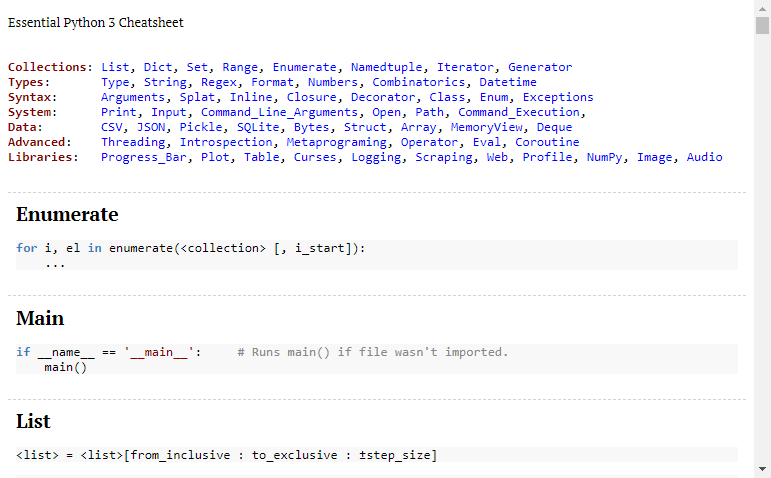
Task: Go to the Operator link
Action: tap(429, 142)
